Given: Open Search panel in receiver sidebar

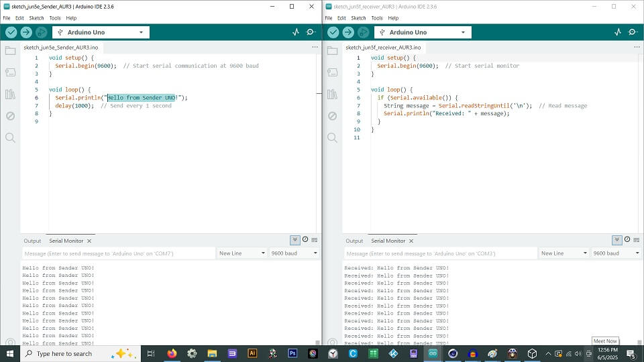Looking at the screenshot, I should coord(332,137).
